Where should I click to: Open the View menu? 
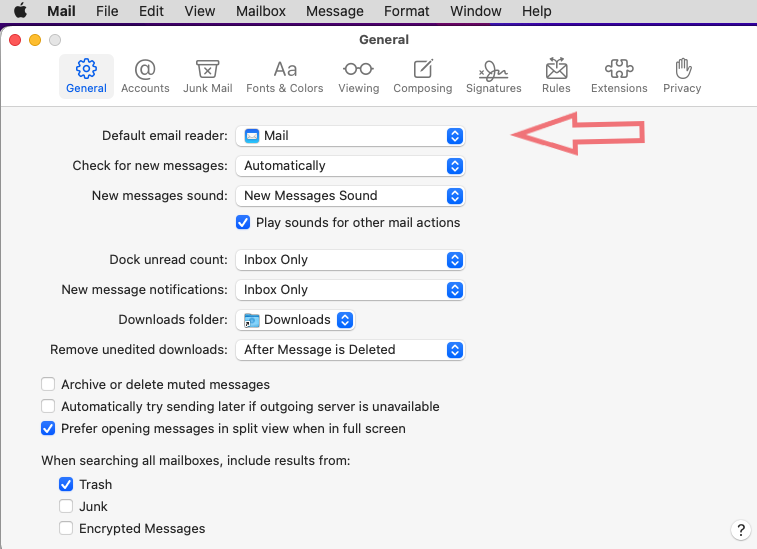click(199, 11)
